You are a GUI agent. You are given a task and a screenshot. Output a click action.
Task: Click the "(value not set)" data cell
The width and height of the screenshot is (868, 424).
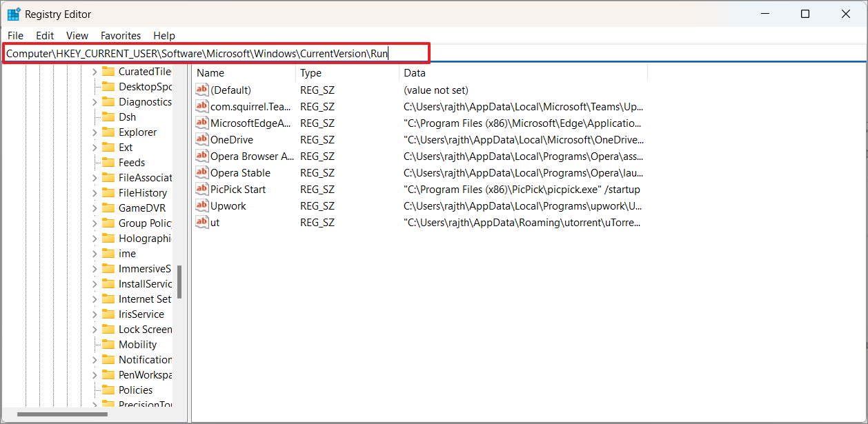436,90
